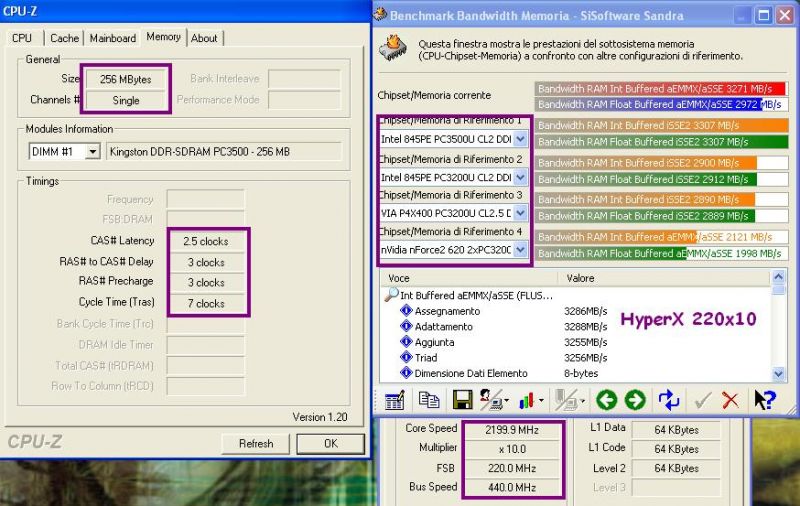The height and width of the screenshot is (506, 800).
Task: Click the user/computer icon in Sandra toolbar
Action: click(x=491, y=400)
